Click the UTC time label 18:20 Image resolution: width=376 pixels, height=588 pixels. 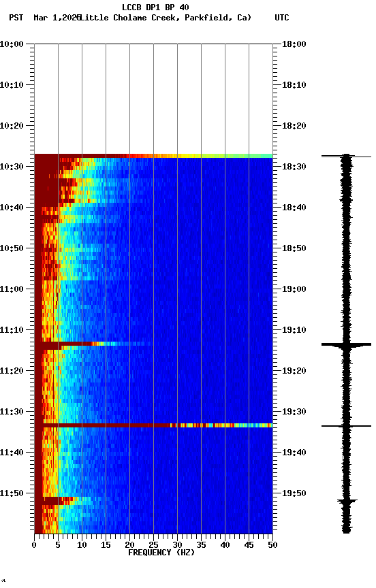click(294, 126)
